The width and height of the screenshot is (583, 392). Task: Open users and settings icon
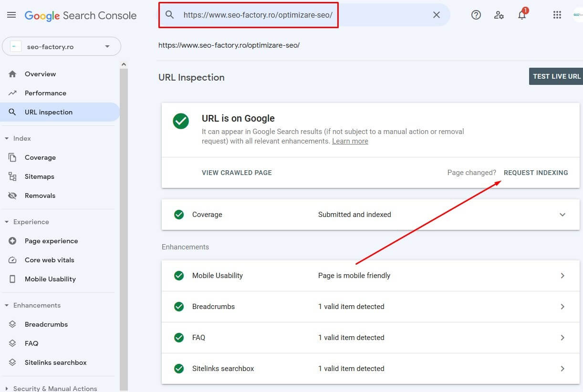(499, 15)
